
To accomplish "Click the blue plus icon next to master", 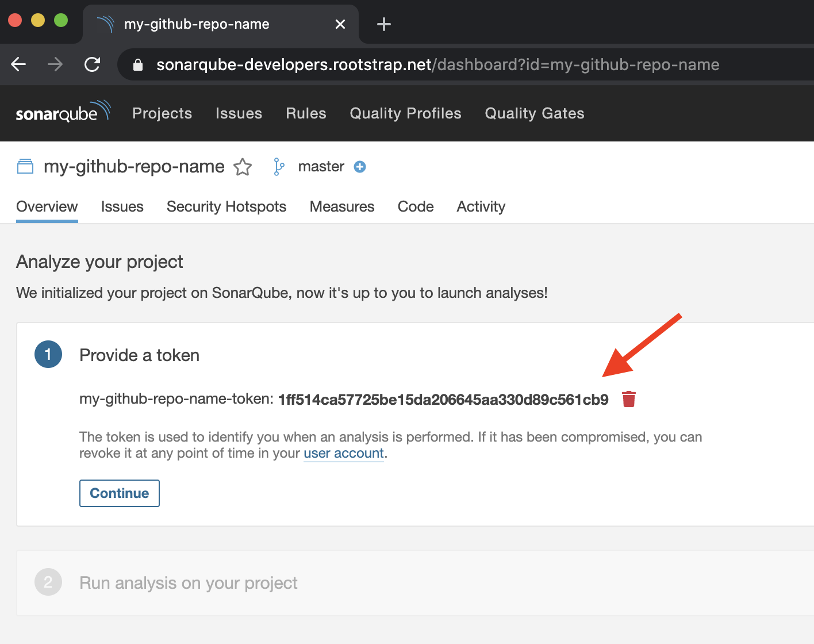I will pyautogui.click(x=360, y=167).
